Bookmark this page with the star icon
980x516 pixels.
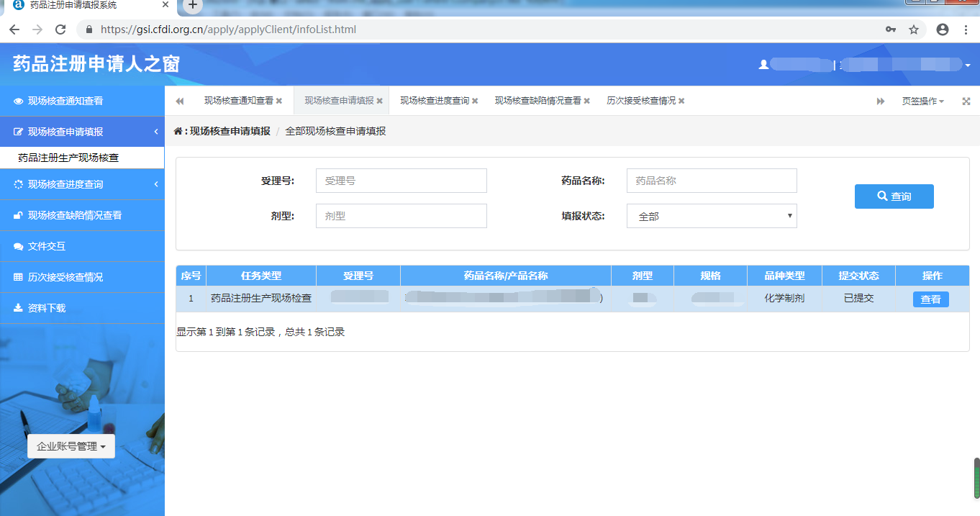(x=914, y=30)
